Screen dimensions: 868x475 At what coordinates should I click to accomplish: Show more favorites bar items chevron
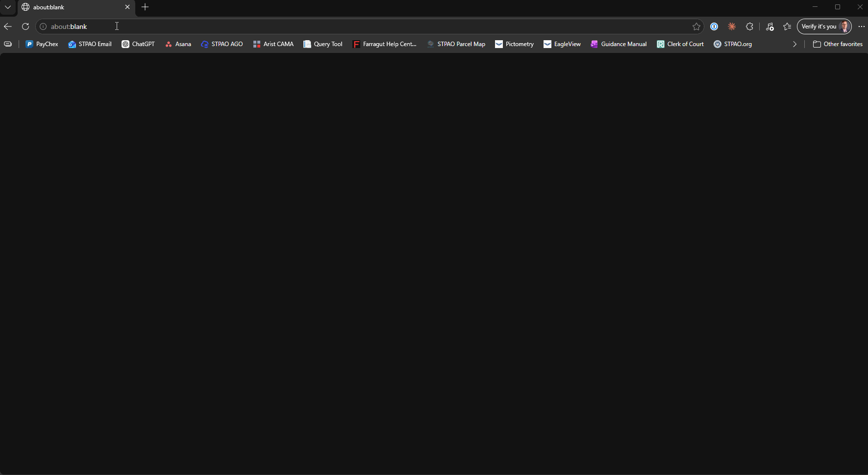[x=794, y=44]
